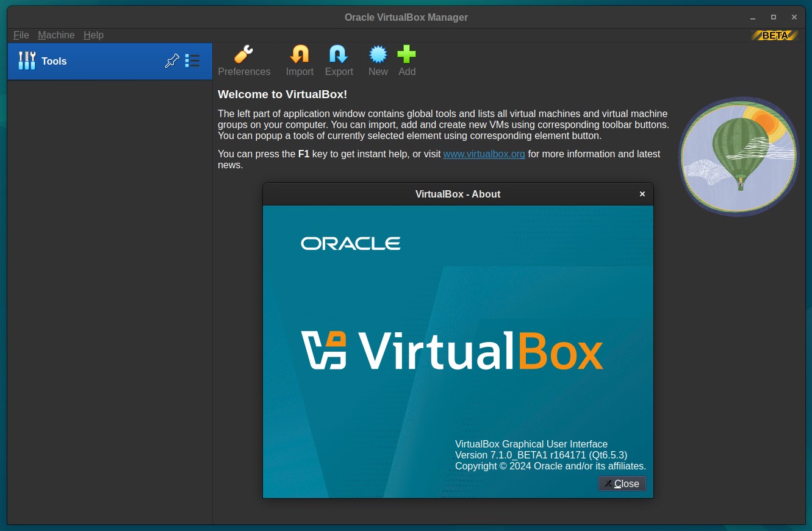Close the Oracle VirtualBox Manager window

point(794,17)
